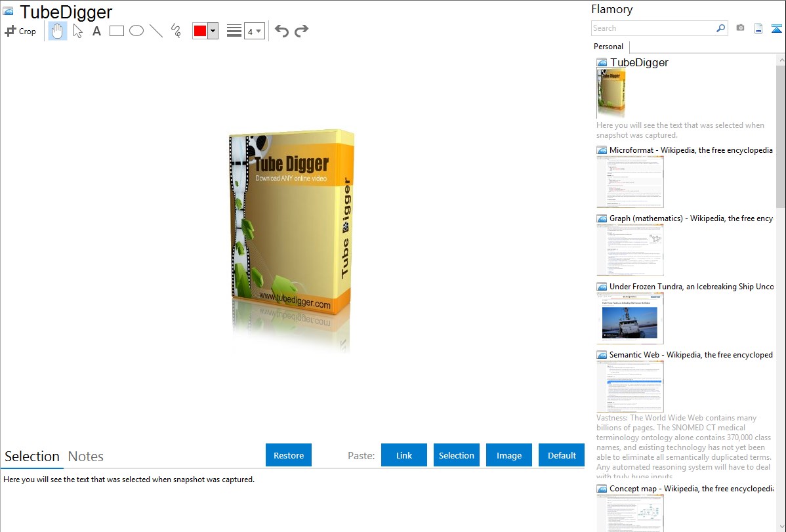Open the TubeDigger snapshot thumbnail in sidebar

pyautogui.click(x=611, y=93)
